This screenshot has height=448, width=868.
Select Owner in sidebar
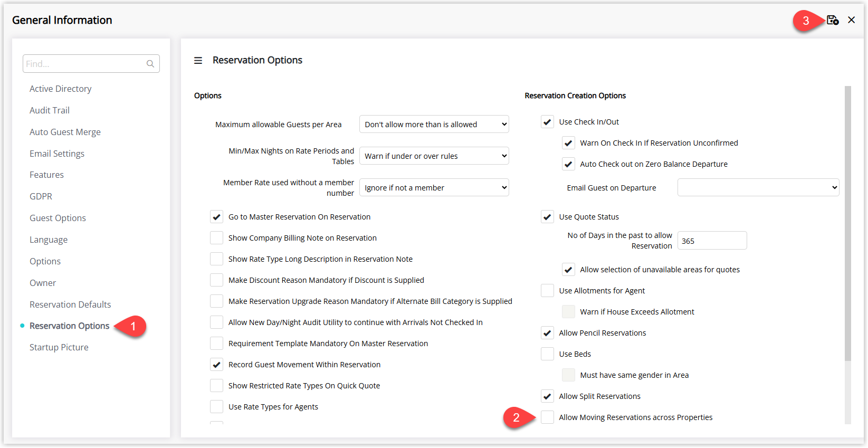[43, 283]
